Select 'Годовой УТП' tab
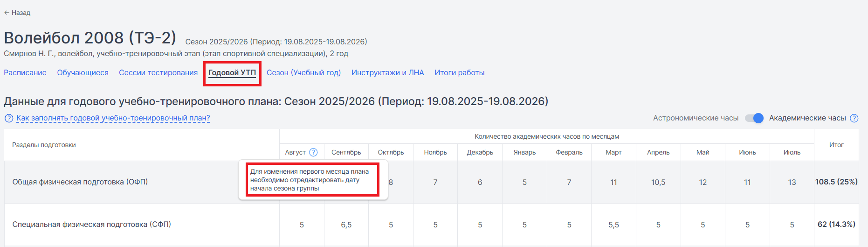This screenshot has height=247, width=868. pos(232,72)
